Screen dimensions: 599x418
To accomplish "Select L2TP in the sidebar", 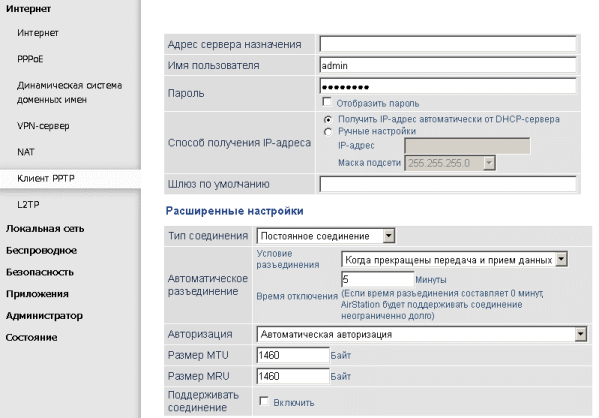I will [x=28, y=204].
